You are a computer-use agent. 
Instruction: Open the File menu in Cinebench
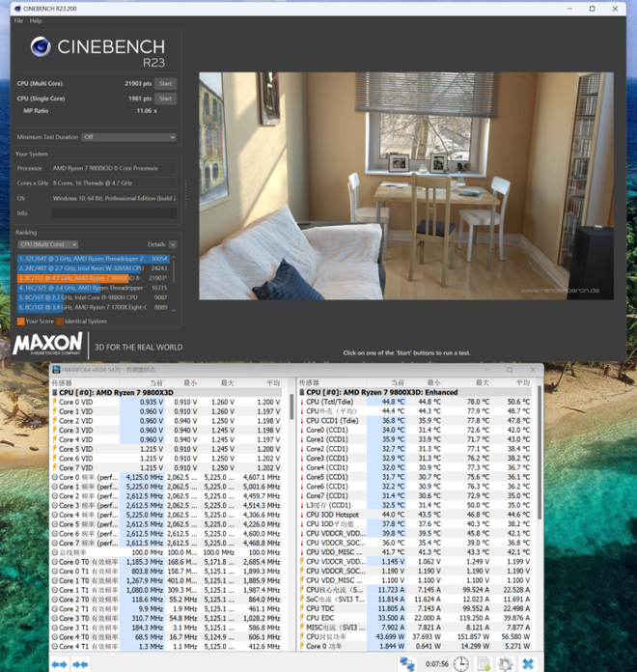tap(17, 20)
